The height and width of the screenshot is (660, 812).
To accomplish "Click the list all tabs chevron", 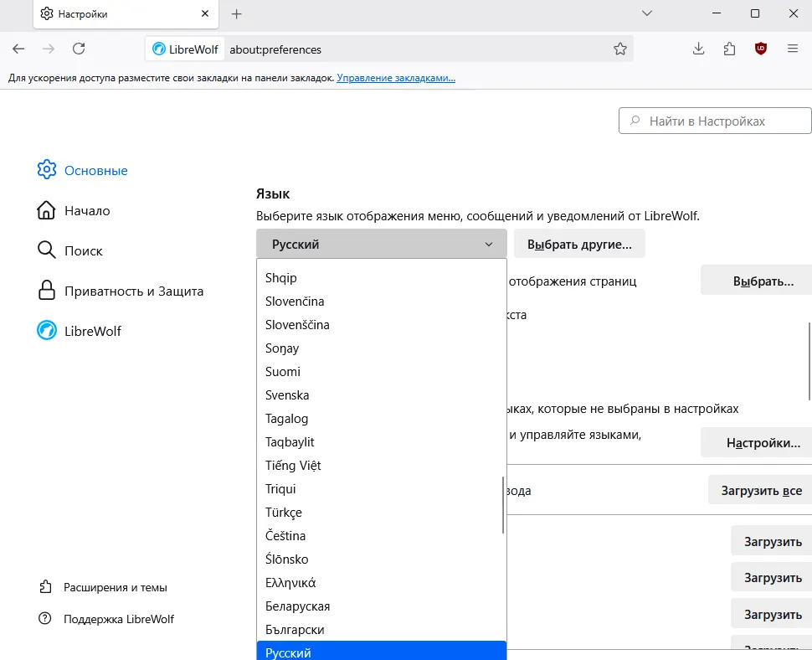I will click(646, 13).
